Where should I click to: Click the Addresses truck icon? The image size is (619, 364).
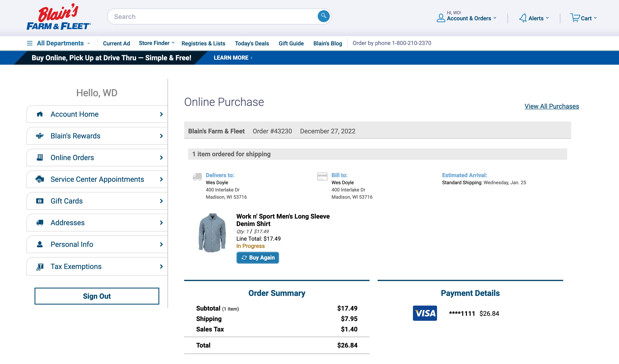(40, 223)
